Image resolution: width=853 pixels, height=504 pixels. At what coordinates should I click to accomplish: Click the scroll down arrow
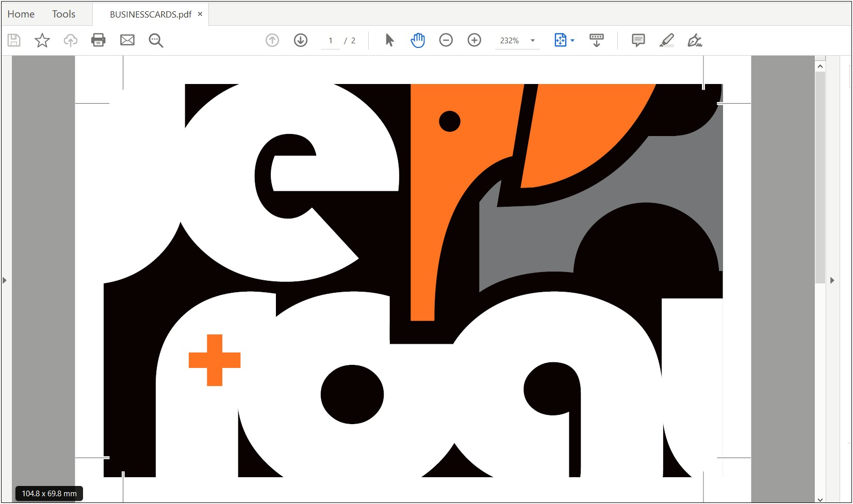click(820, 499)
